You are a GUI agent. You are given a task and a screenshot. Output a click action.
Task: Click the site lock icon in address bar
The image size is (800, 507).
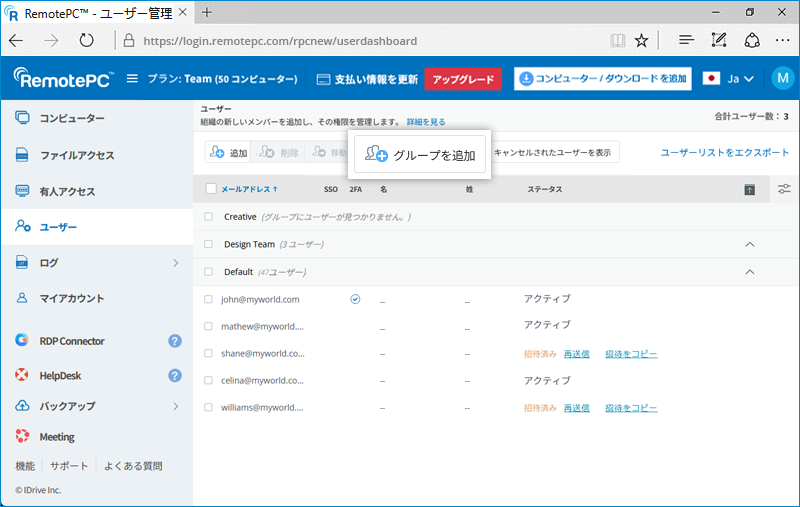click(x=129, y=40)
